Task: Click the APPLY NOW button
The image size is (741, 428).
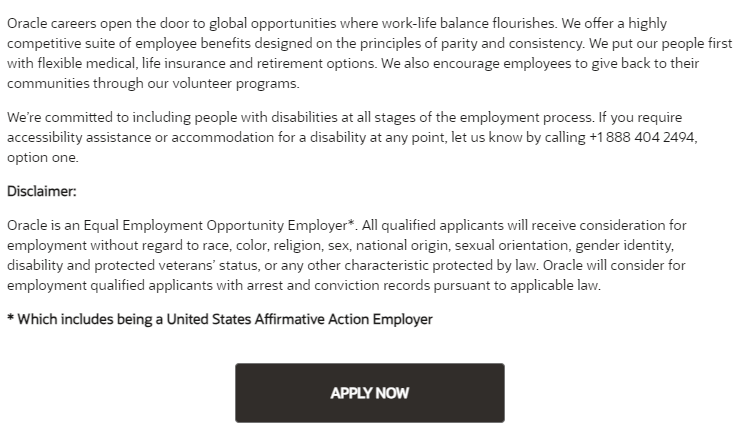Action: coord(370,393)
